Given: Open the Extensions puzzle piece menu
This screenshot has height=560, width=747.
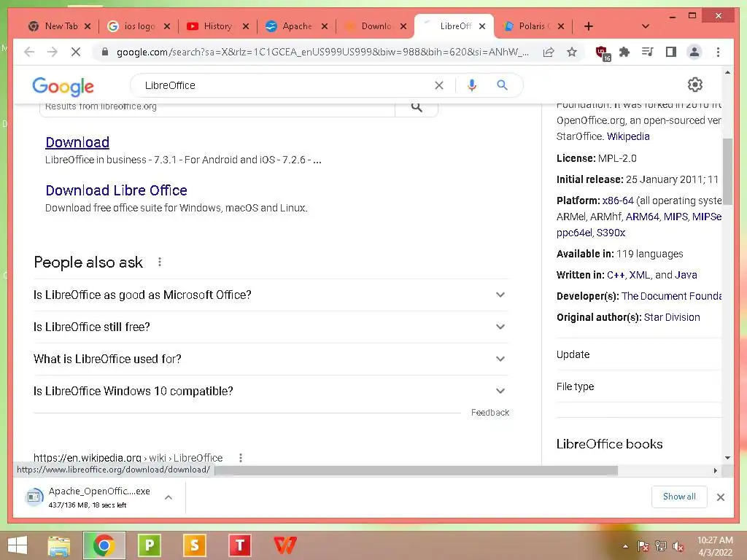Looking at the screenshot, I should click(x=624, y=52).
